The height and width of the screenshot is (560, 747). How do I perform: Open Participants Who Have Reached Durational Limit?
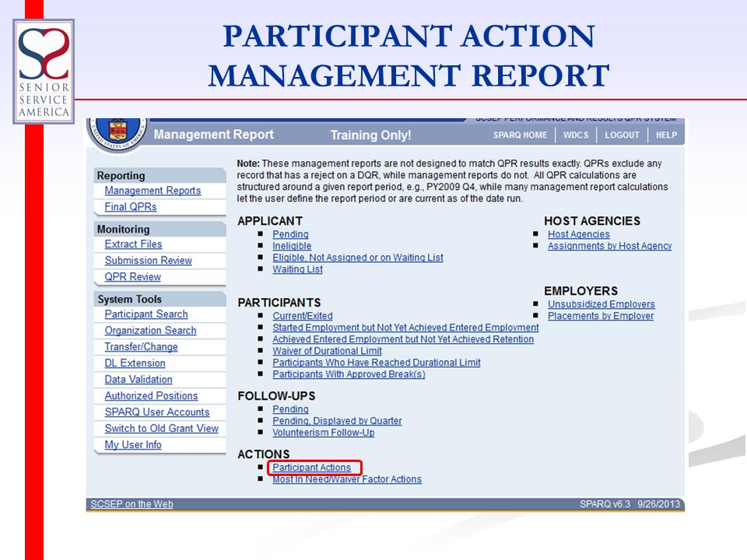point(377,362)
